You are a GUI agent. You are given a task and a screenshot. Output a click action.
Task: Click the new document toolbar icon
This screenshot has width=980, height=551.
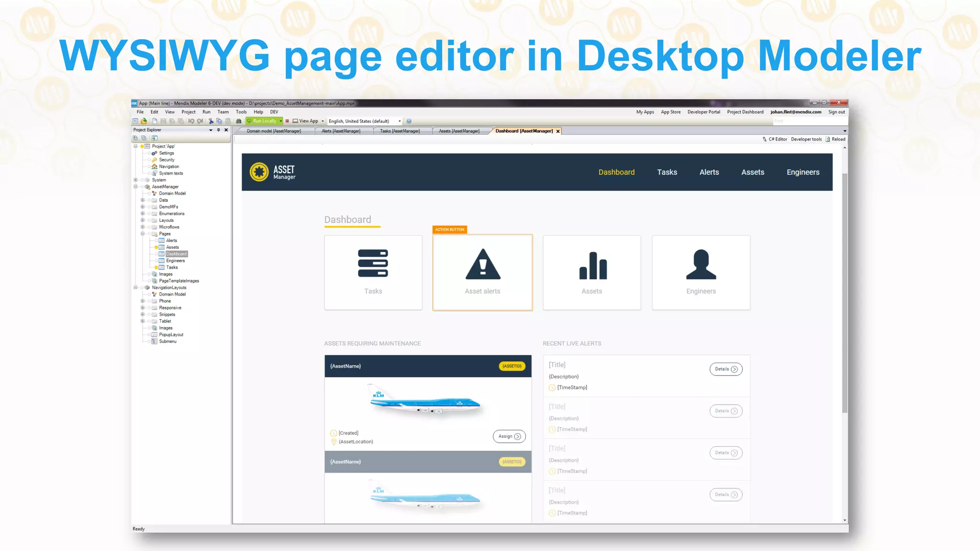[155, 121]
